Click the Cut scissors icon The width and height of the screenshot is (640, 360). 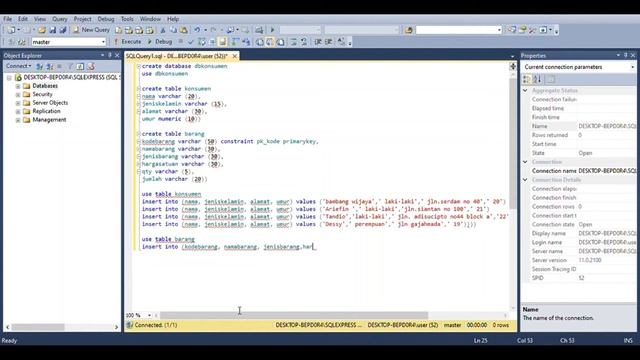click(163, 30)
